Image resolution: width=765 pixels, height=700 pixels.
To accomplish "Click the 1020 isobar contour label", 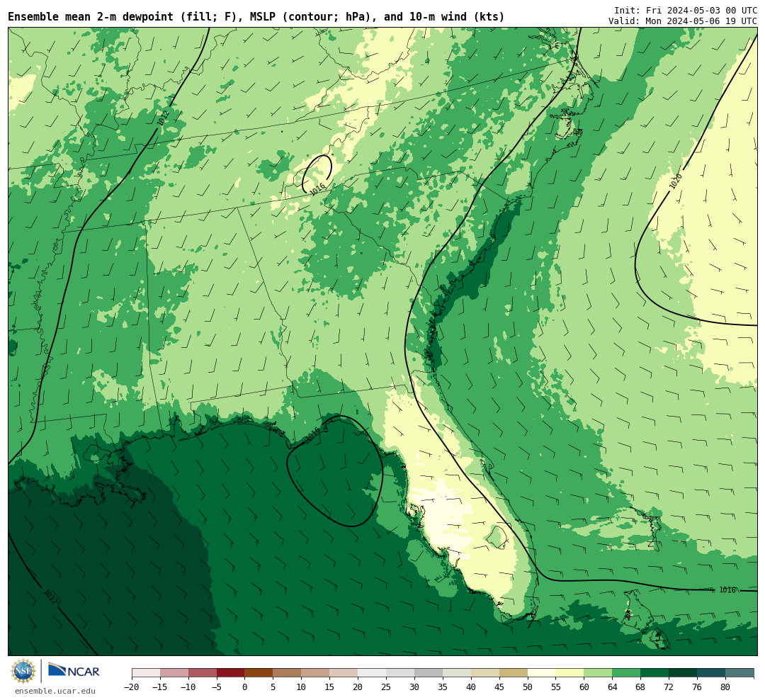I will (x=676, y=181).
